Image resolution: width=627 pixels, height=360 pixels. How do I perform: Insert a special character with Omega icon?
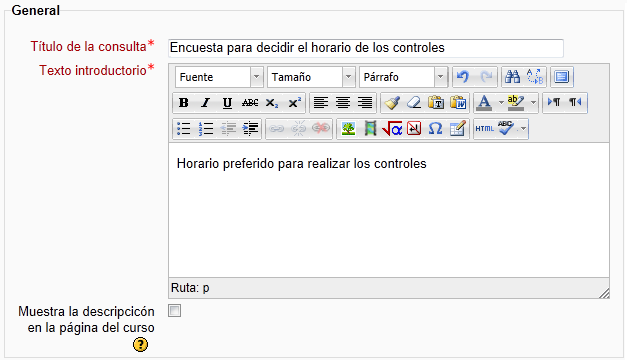(435, 129)
